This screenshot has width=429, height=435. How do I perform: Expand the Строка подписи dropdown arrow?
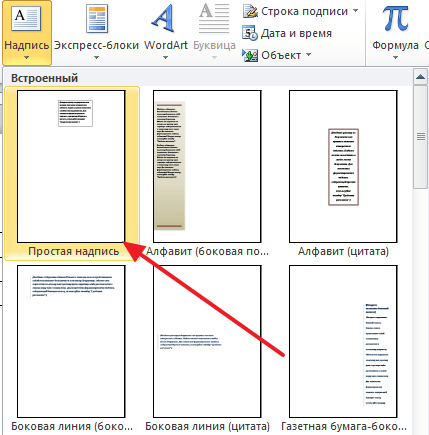(356, 11)
